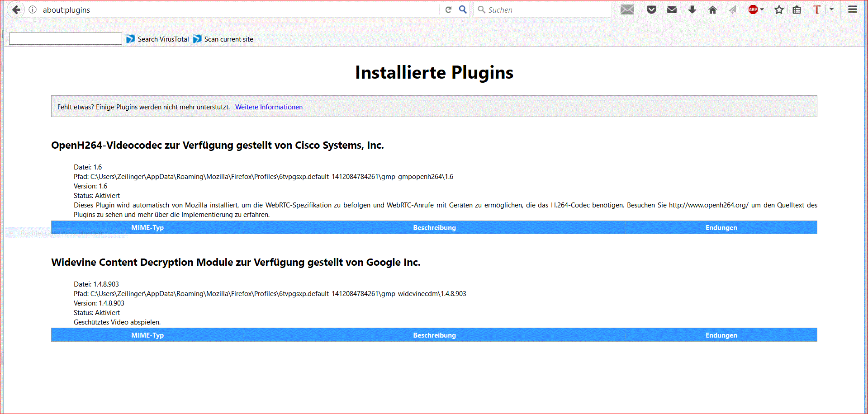Click the blue magnifier icon in the address bar
868x414 pixels.
coord(463,9)
